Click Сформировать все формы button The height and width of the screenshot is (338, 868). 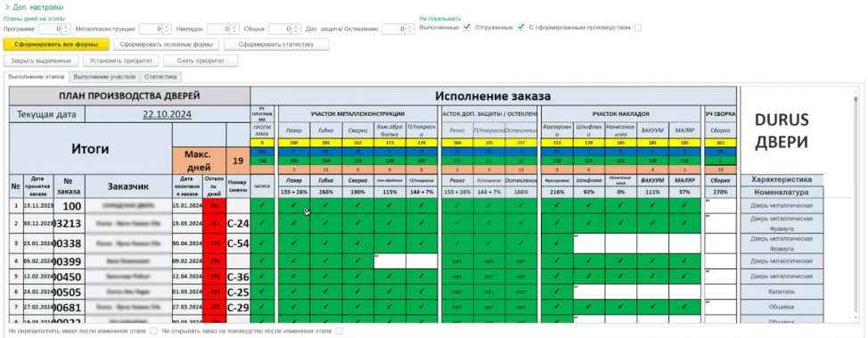[56, 45]
